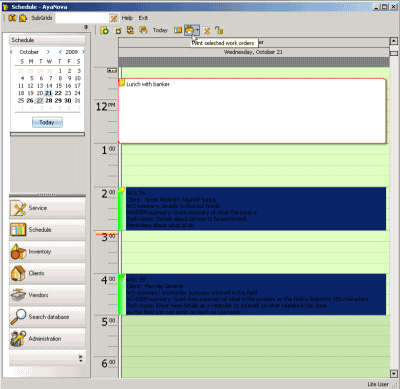Click the crossed-tools icon in schedule toolbar

207,31
